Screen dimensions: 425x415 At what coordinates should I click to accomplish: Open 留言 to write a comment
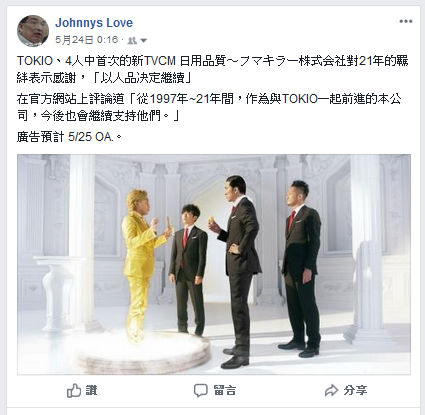(215, 390)
